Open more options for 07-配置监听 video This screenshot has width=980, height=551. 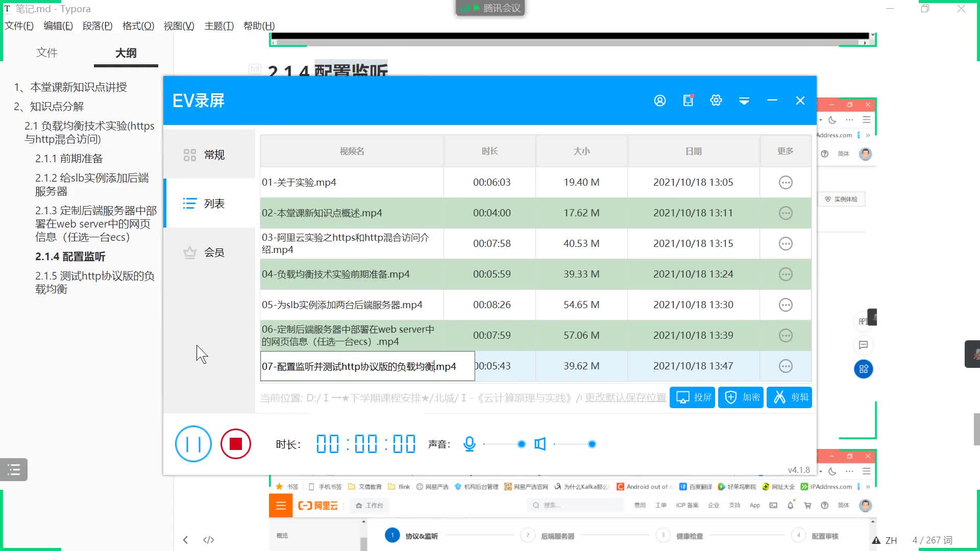click(x=786, y=366)
